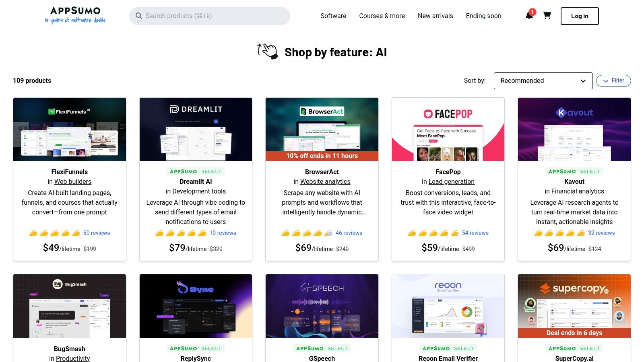Open the FlexiFunnels product thumbnail
Viewport: 644px width, 362px height.
[70, 129]
